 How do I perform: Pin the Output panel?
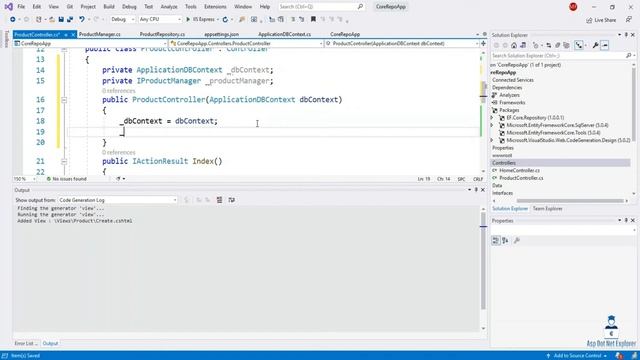(x=476, y=190)
